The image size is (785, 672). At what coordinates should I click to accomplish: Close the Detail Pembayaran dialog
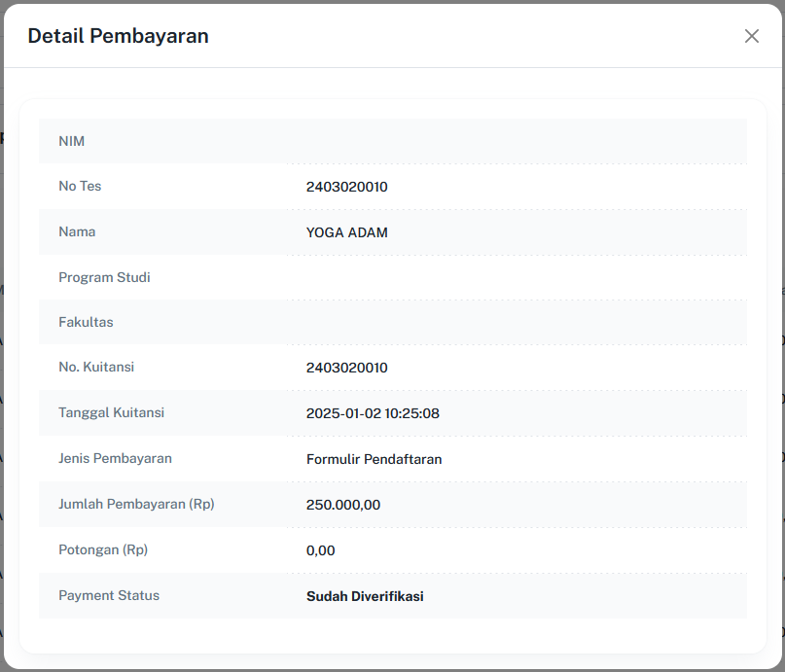click(x=751, y=36)
